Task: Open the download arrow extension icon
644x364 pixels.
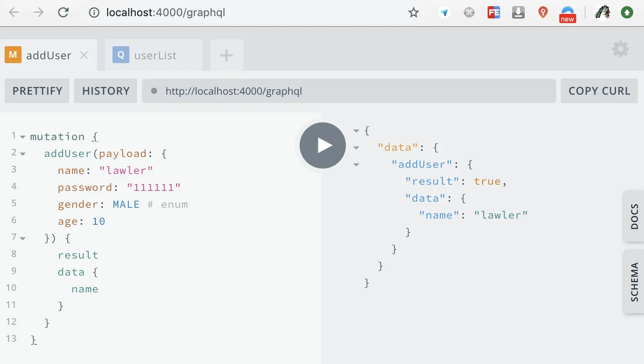Action: click(x=518, y=13)
